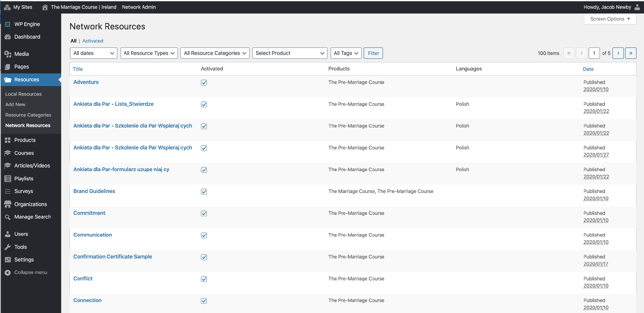Open Organizations storefront icon
This screenshot has width=644, height=313.
[8, 204]
